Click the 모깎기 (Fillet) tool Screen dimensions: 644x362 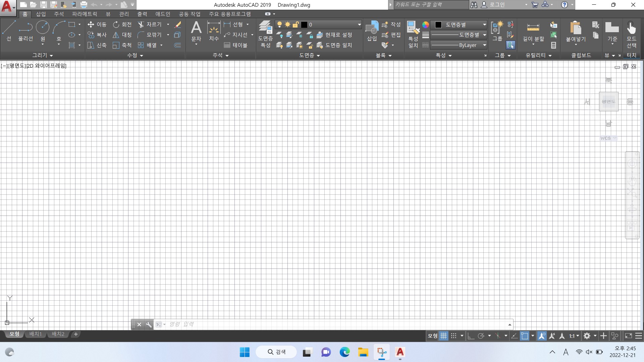coord(150,35)
